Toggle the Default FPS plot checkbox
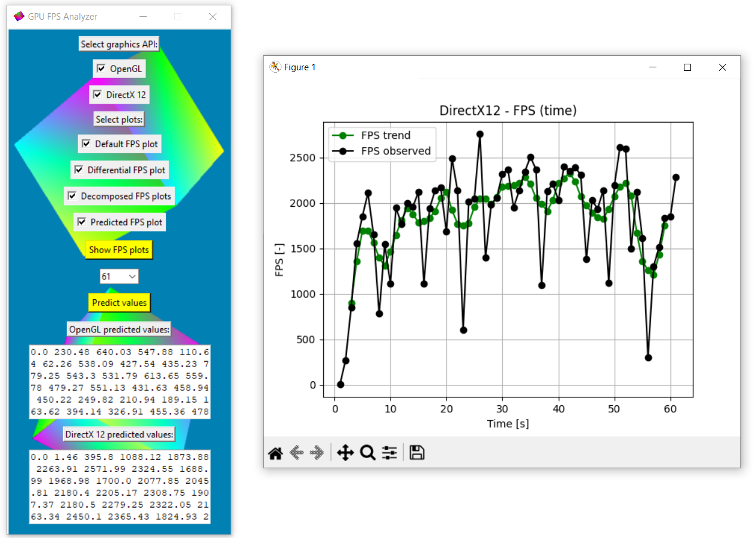This screenshot has height=538, width=756. click(85, 144)
